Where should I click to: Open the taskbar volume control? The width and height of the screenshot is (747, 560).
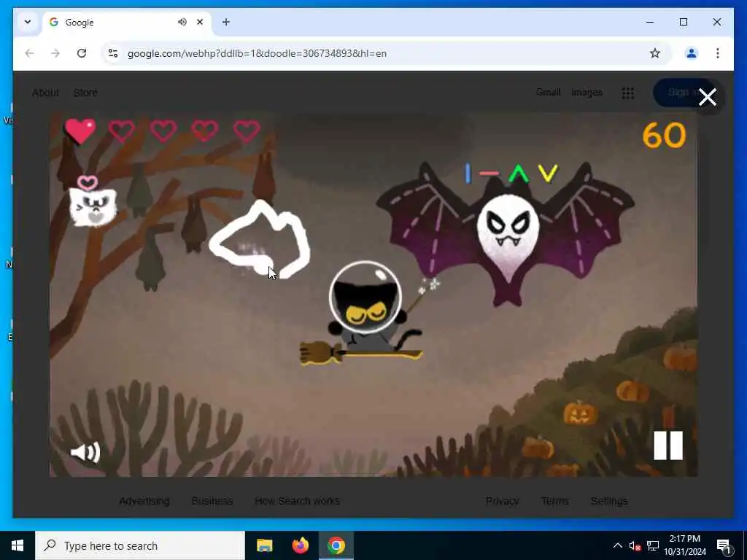pyautogui.click(x=635, y=545)
